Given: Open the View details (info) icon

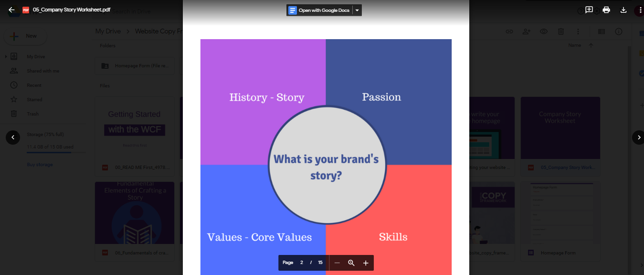Looking at the screenshot, I should [x=618, y=31].
